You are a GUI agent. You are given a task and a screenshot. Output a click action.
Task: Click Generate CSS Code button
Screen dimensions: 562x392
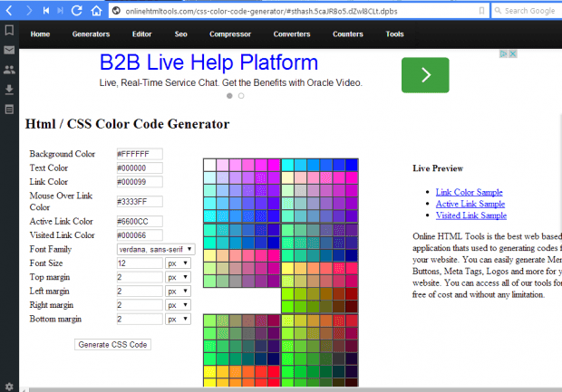[112, 344]
